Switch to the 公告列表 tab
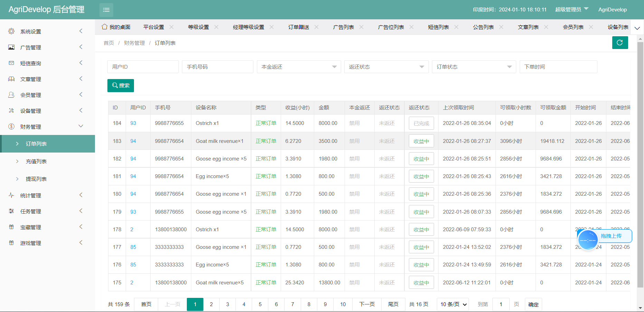The height and width of the screenshot is (312, 644). 483,27
